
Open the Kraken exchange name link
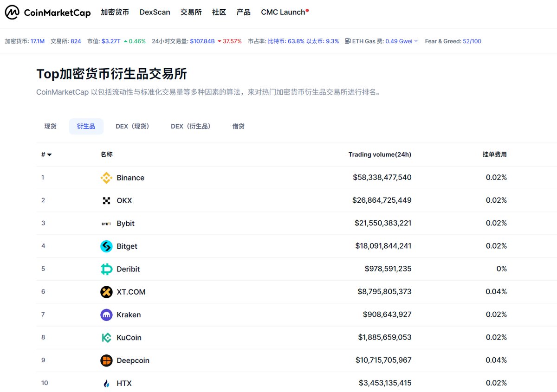tap(129, 315)
